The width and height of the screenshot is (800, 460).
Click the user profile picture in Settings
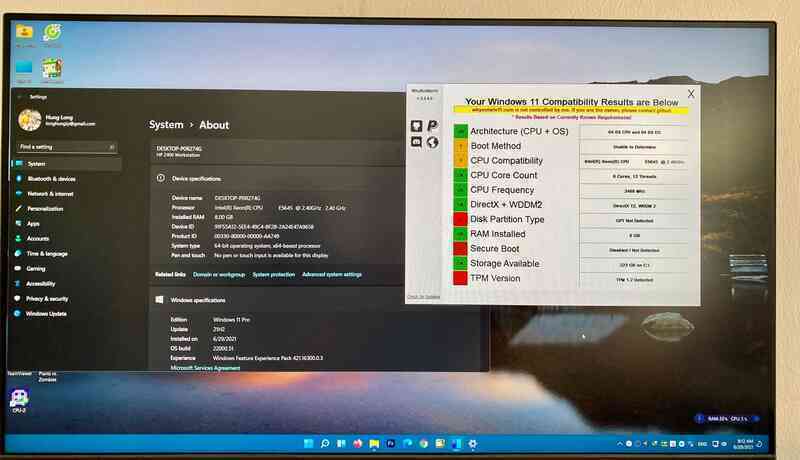[30, 120]
